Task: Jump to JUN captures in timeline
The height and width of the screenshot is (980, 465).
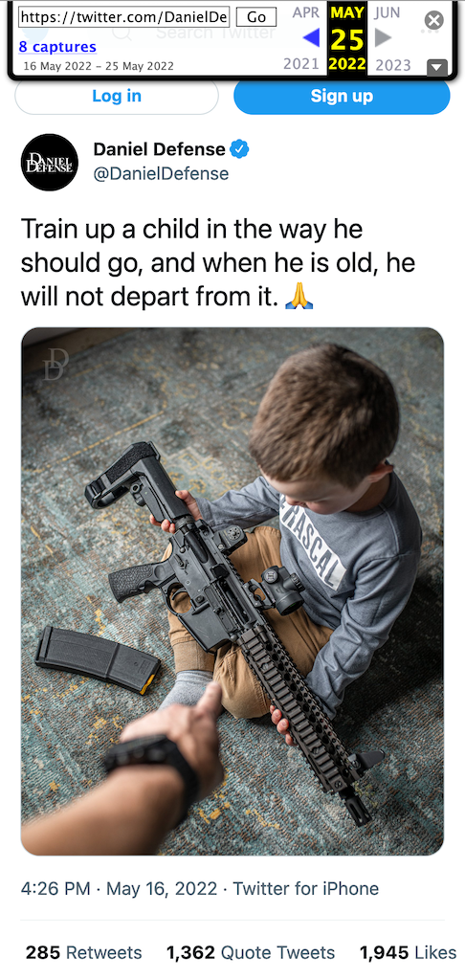Action: (387, 13)
